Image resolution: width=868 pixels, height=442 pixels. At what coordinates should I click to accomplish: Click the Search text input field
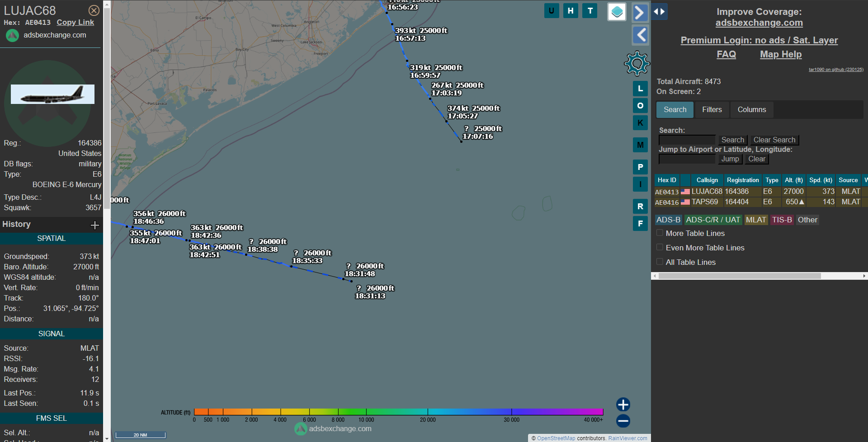click(687, 140)
